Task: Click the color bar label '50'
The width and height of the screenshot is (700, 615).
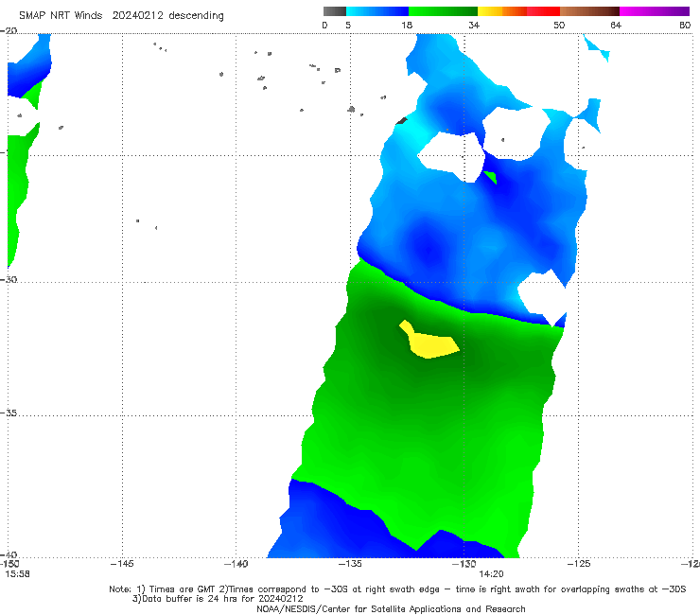Action: click(559, 25)
